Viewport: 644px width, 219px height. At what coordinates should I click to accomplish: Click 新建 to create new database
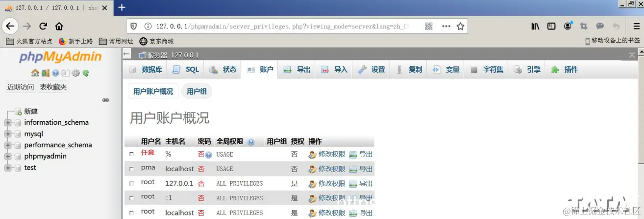click(x=31, y=111)
